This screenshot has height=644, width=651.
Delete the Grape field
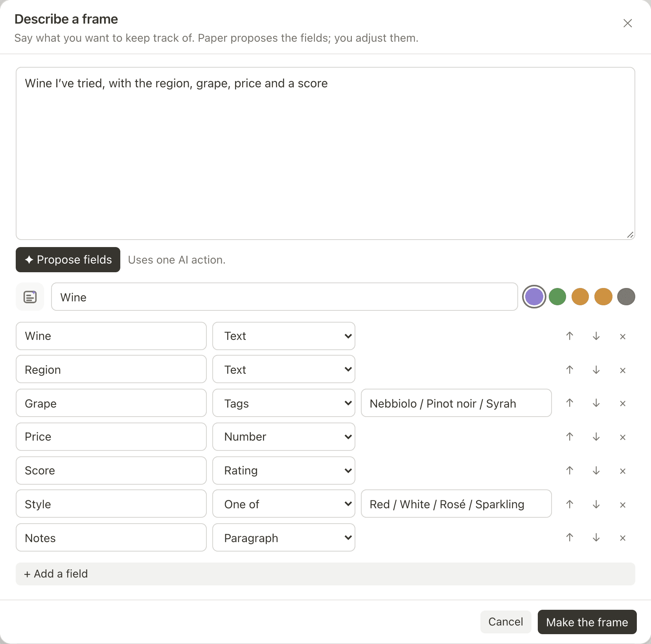623,403
